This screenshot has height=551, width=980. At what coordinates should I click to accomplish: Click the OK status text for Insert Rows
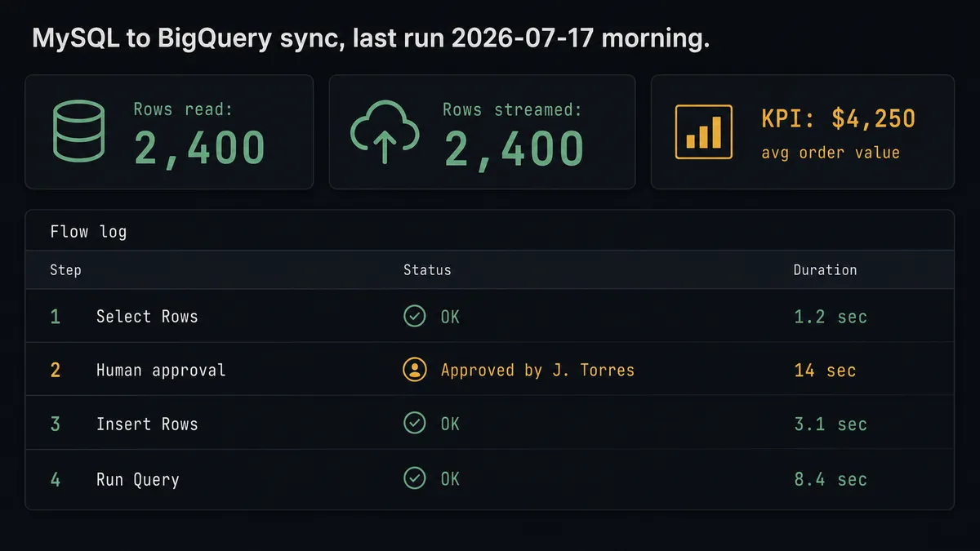[450, 424]
